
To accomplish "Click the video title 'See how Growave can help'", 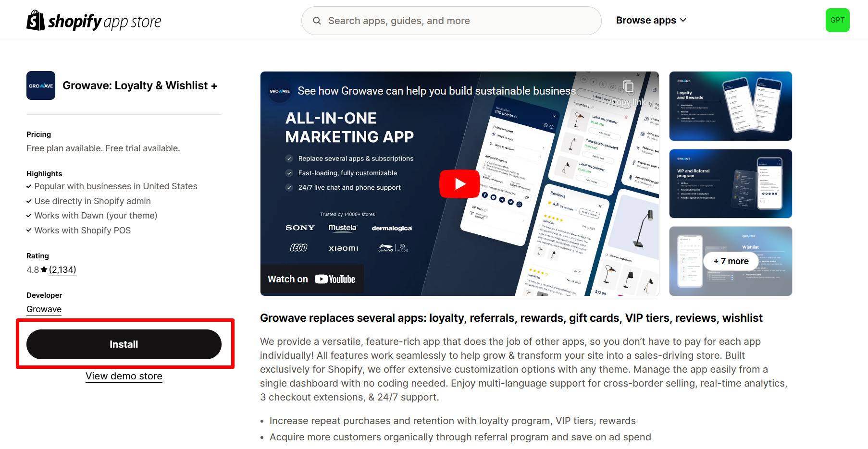I will (436, 91).
